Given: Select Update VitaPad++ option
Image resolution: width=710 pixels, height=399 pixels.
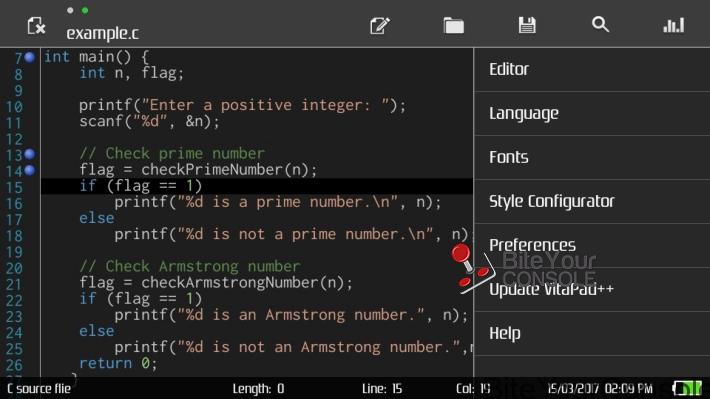Looking at the screenshot, I should pos(592,289).
